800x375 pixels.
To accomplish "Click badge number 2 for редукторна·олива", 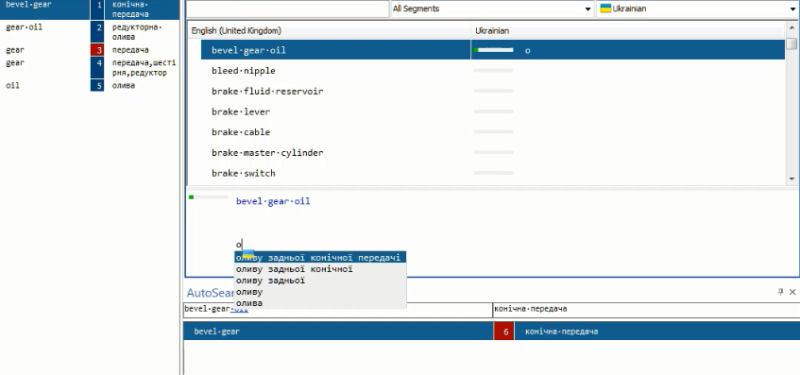I will (x=97, y=32).
